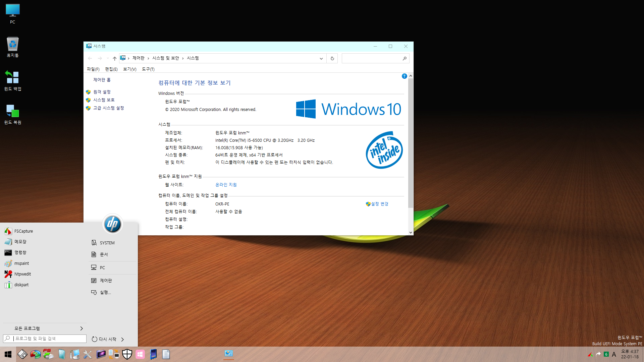644x362 pixels.
Task: Expand the chevron after 제어판 in breadcrumb
Action: pyautogui.click(x=148, y=58)
